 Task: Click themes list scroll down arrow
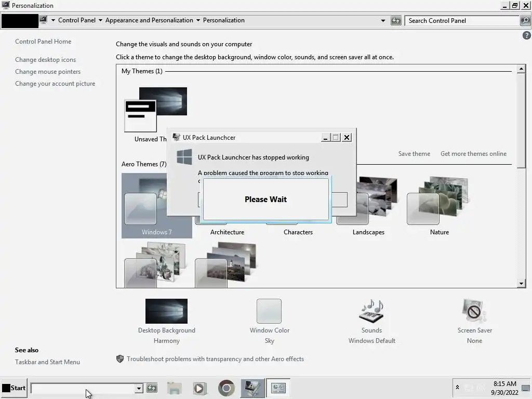(x=521, y=284)
